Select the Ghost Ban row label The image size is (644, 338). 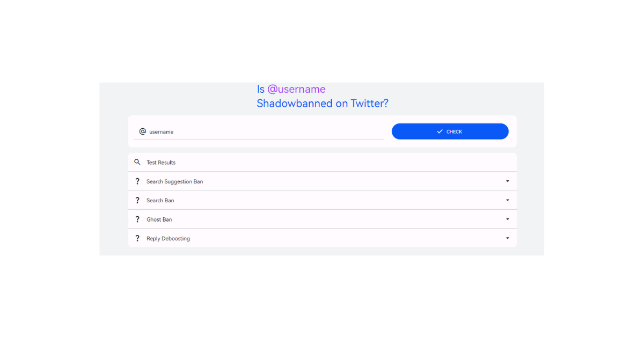tap(159, 219)
